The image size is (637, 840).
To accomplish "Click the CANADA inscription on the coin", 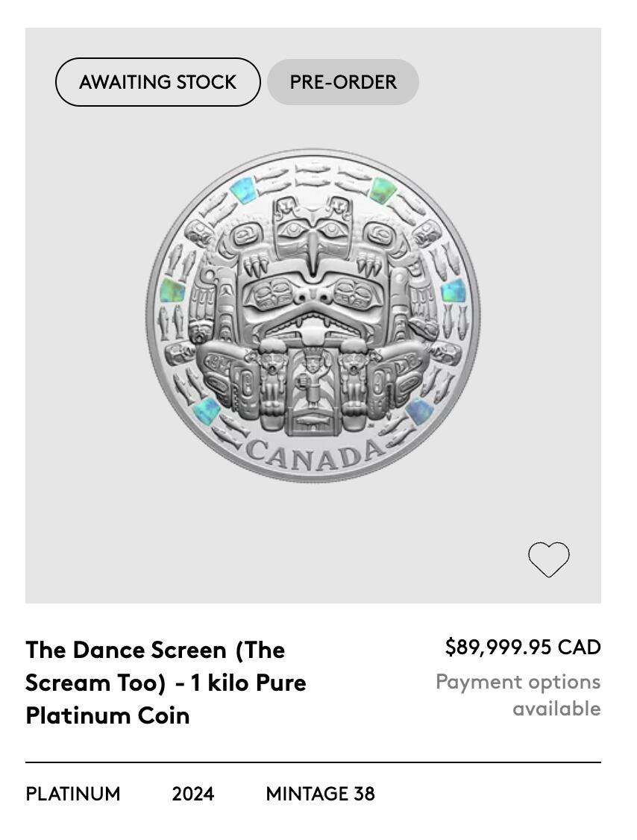I will [x=315, y=454].
